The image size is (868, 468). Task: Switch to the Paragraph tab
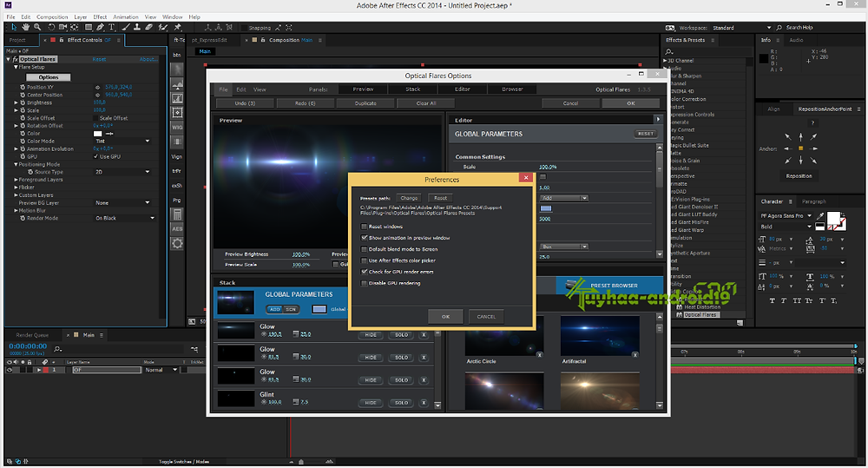[x=814, y=201]
